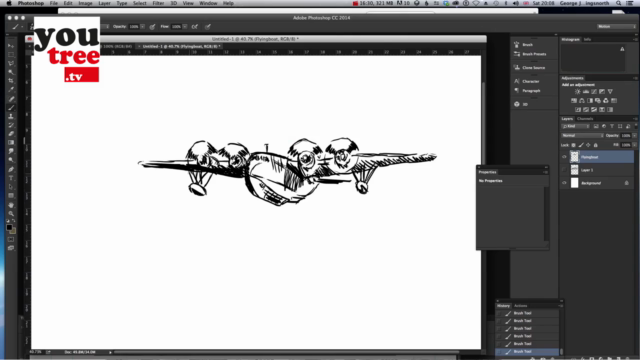
Task: Switch to the Info tab
Action: click(x=587, y=40)
